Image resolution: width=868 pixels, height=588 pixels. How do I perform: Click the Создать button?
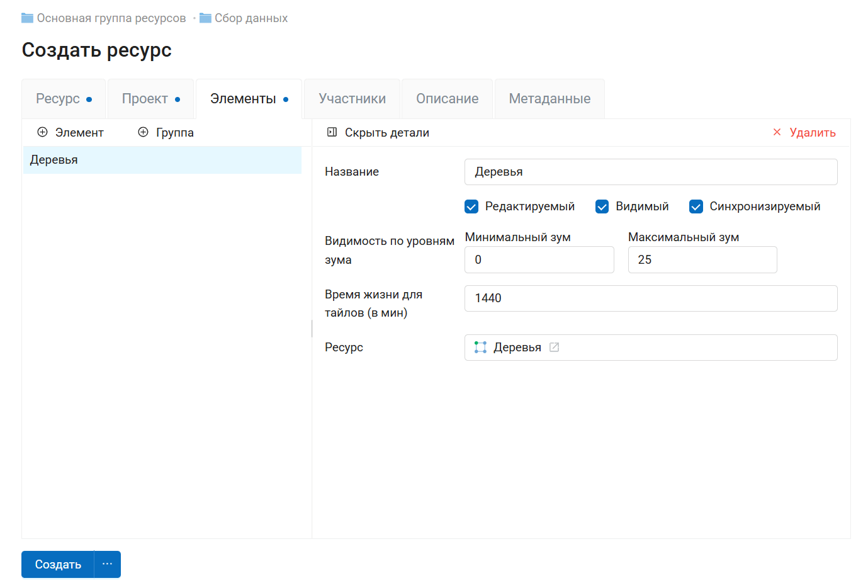tap(57, 564)
